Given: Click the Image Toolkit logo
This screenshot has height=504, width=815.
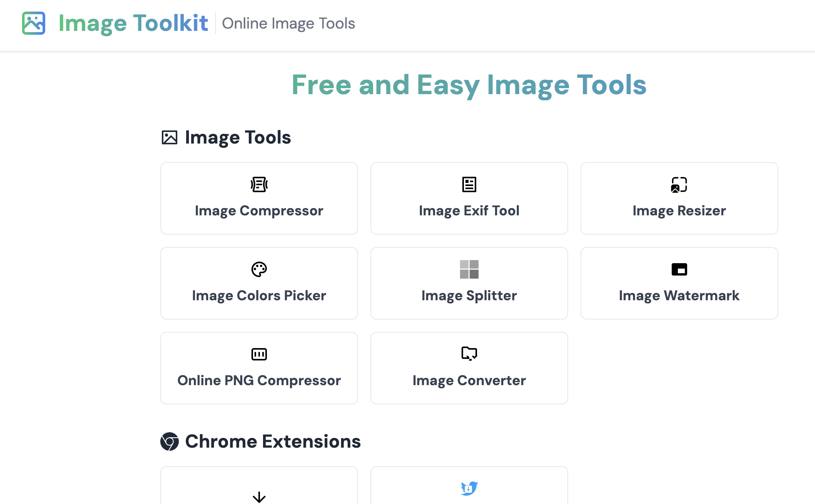Looking at the screenshot, I should [x=34, y=23].
